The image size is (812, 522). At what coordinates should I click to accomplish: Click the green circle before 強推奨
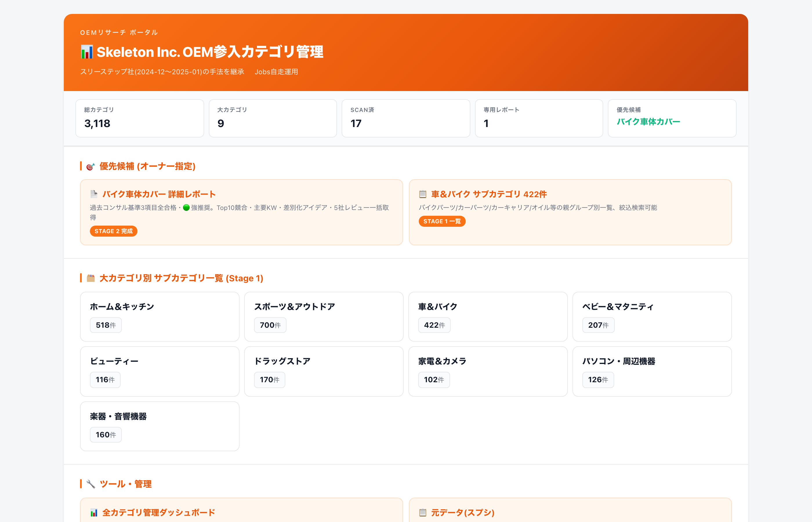[x=186, y=207]
